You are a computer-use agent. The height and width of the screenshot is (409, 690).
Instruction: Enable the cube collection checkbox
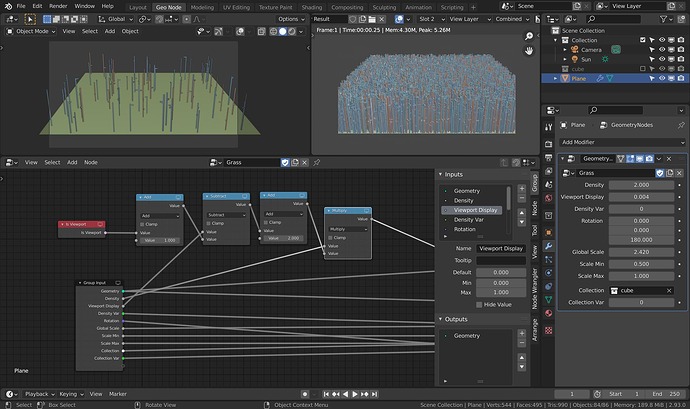pos(642,69)
